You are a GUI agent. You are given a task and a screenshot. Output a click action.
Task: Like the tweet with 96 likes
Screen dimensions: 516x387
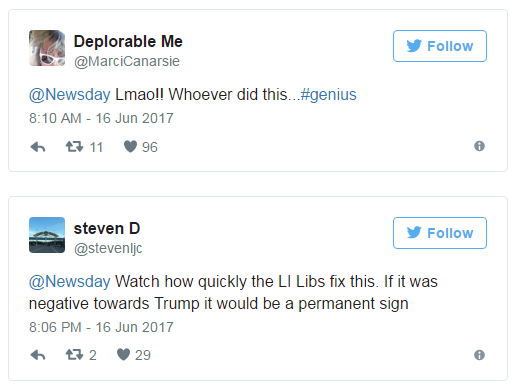pos(130,146)
